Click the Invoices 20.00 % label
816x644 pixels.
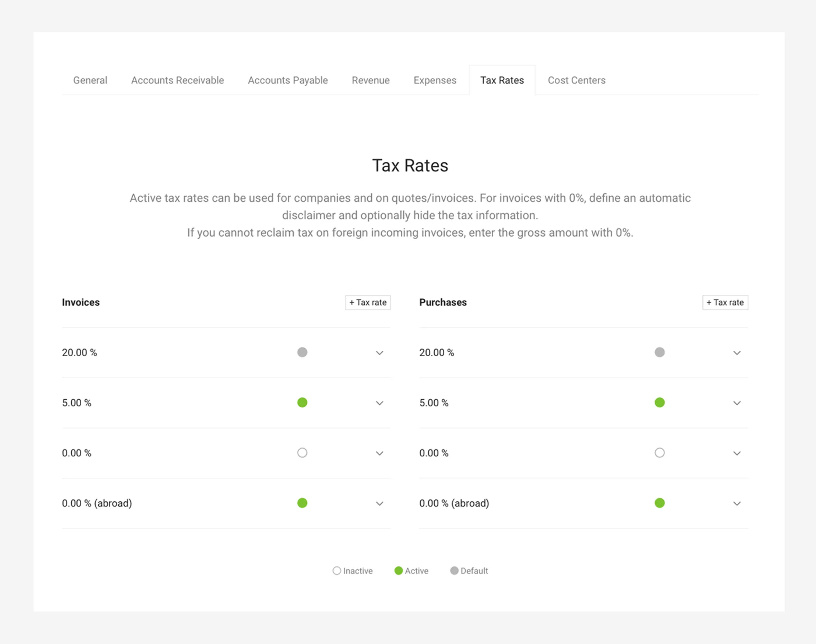point(79,352)
